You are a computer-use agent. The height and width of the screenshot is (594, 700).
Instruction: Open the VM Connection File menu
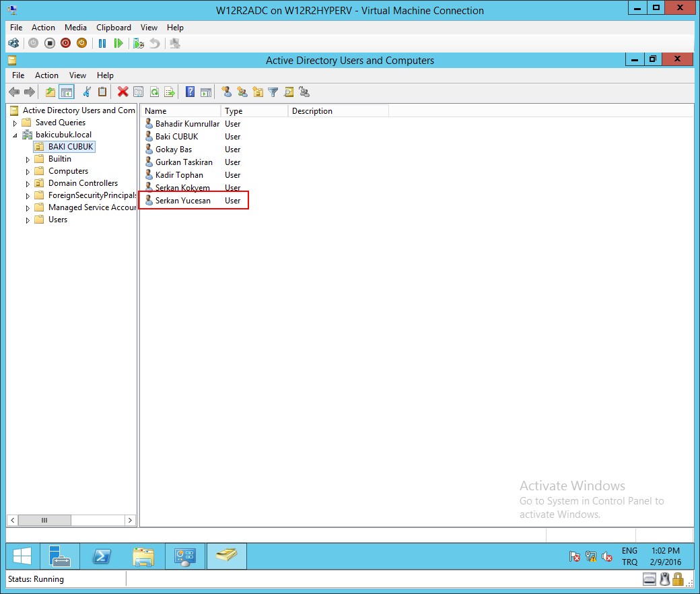[16, 27]
